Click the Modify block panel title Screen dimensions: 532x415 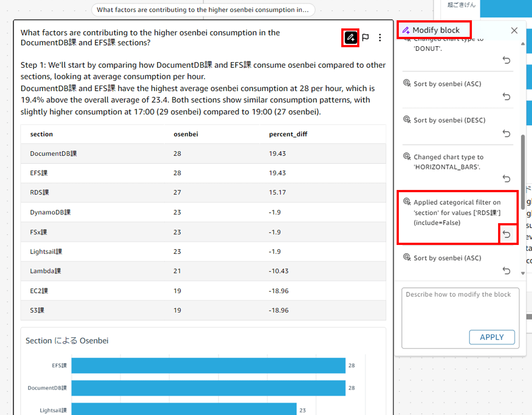pyautogui.click(x=436, y=30)
